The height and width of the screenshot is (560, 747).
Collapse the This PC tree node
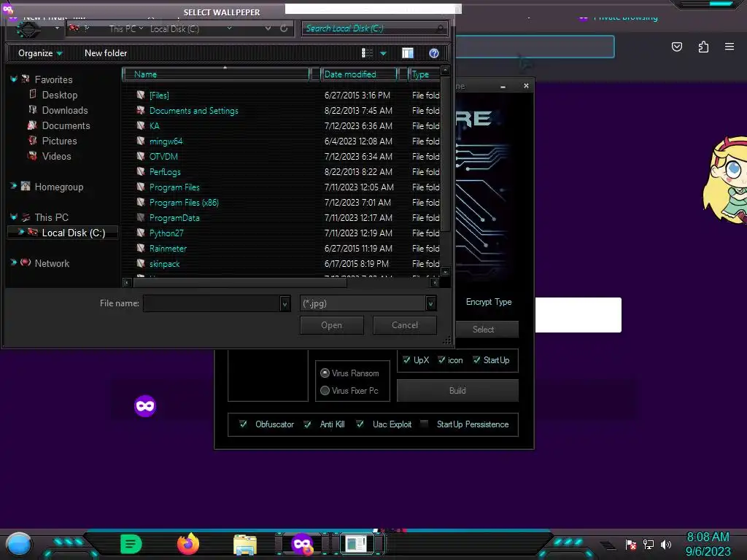coord(14,217)
